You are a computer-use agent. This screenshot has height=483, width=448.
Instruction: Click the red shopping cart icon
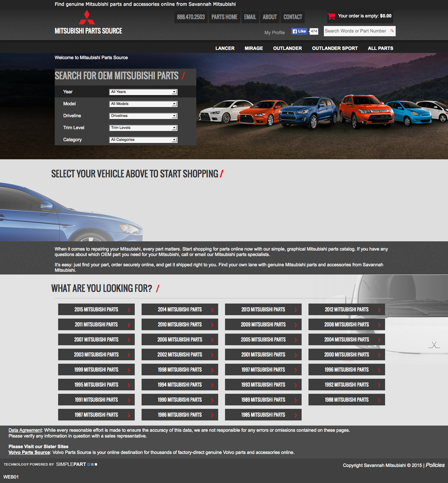tap(331, 16)
